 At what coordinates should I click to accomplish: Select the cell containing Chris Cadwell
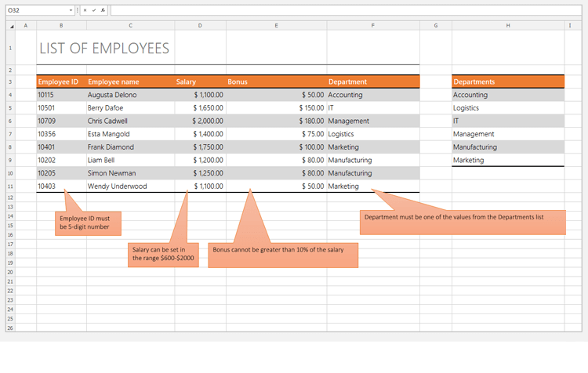point(130,121)
